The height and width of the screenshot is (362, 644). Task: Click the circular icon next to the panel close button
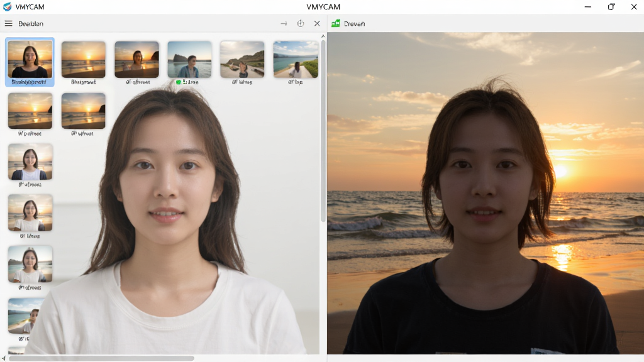click(x=301, y=23)
